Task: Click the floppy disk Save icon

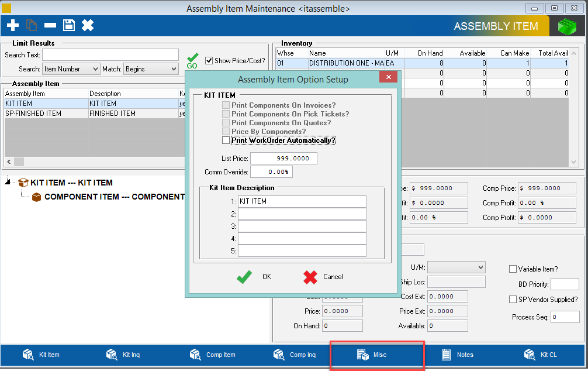Action: 69,25
